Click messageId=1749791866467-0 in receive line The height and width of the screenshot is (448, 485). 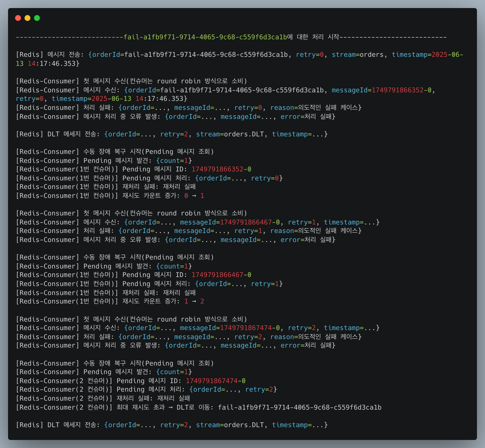(x=230, y=222)
